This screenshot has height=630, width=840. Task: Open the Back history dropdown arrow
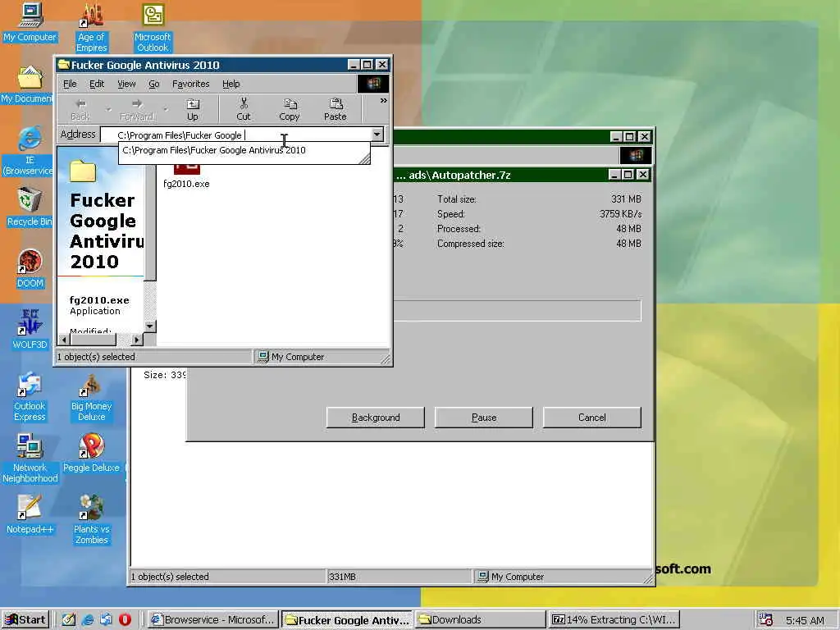109,109
